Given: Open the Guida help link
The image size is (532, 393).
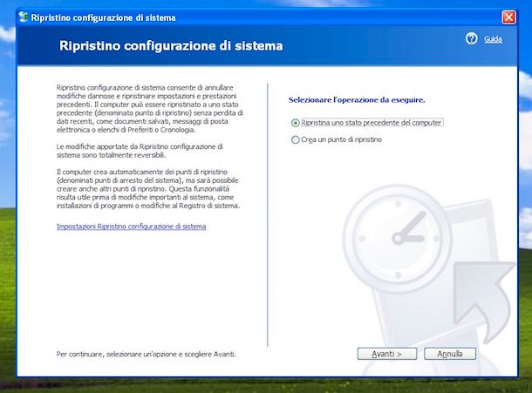Looking at the screenshot, I should 493,39.
